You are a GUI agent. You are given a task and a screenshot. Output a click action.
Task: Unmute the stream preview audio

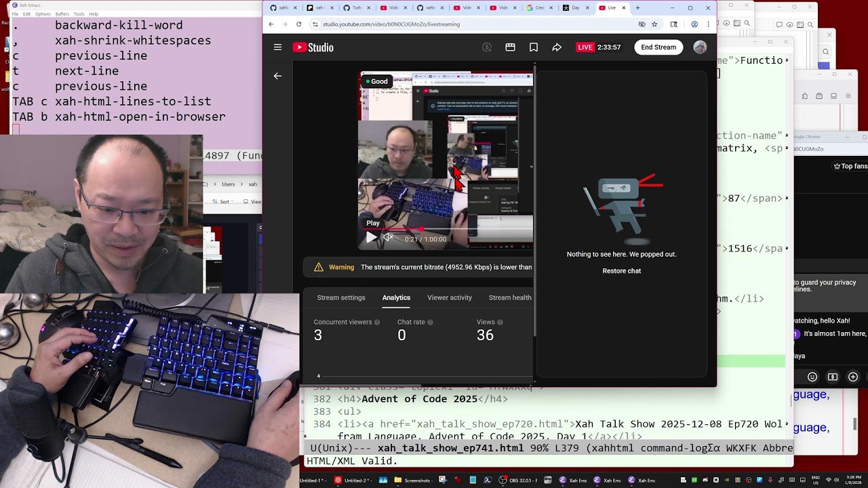[x=388, y=238]
